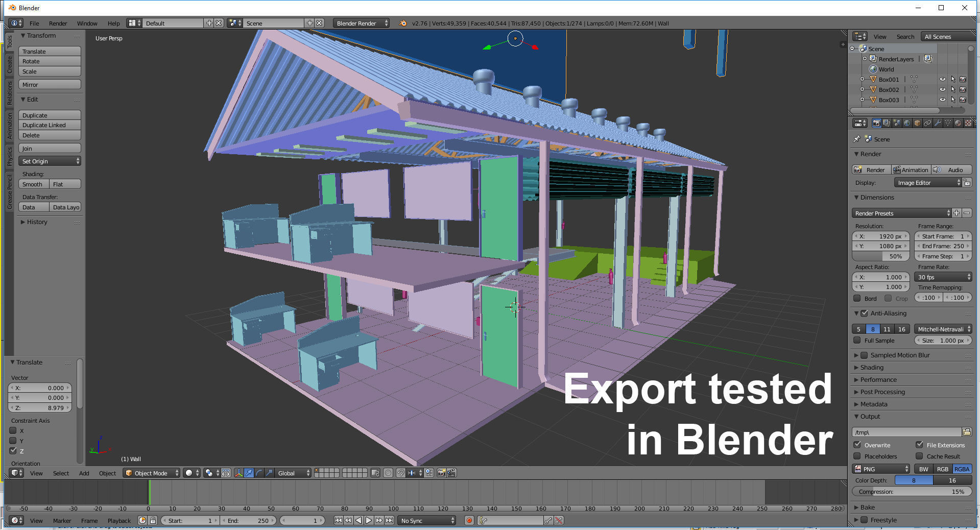Play the animation in reverse
980x530 pixels.
point(358,520)
